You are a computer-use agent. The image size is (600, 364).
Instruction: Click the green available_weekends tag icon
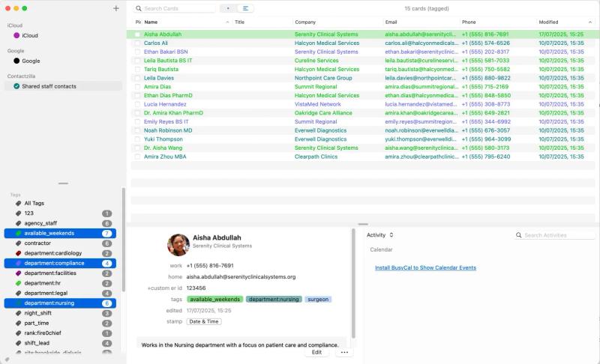coord(18,234)
